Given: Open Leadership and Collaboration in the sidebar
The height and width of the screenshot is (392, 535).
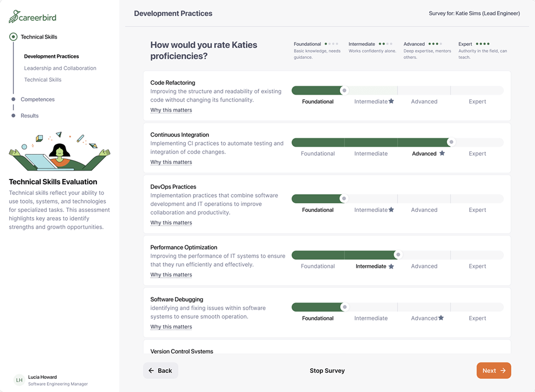Looking at the screenshot, I should tap(60, 68).
